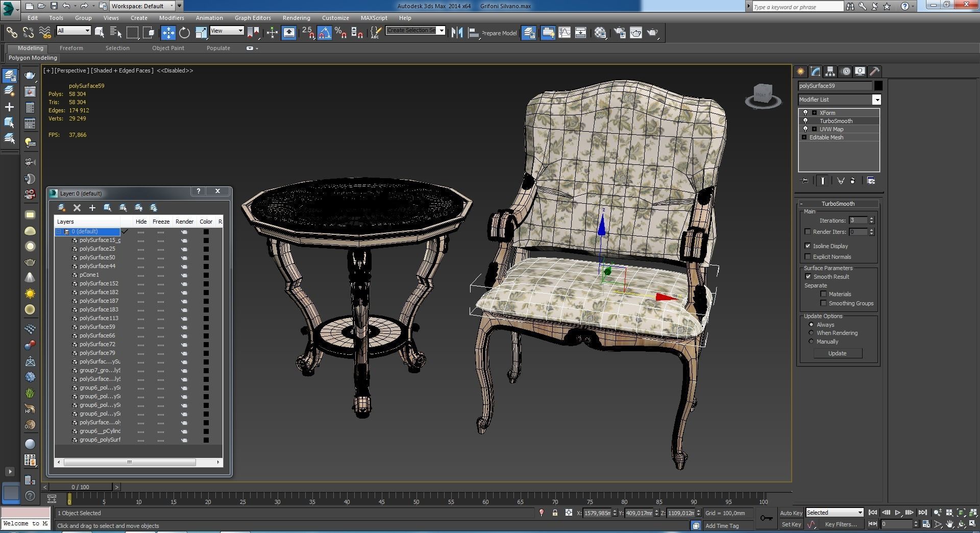Click the Selection Lock toggle padlock
Viewport: 980px width, 533px height.
(555, 513)
